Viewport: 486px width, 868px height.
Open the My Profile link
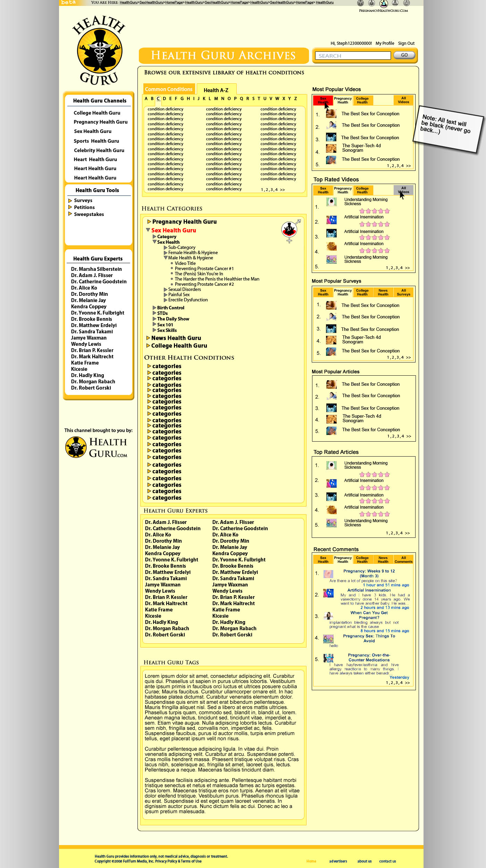385,43
